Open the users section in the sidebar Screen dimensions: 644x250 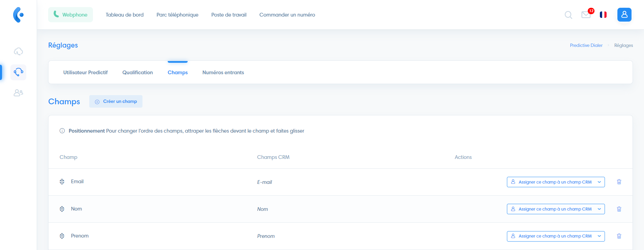18,93
